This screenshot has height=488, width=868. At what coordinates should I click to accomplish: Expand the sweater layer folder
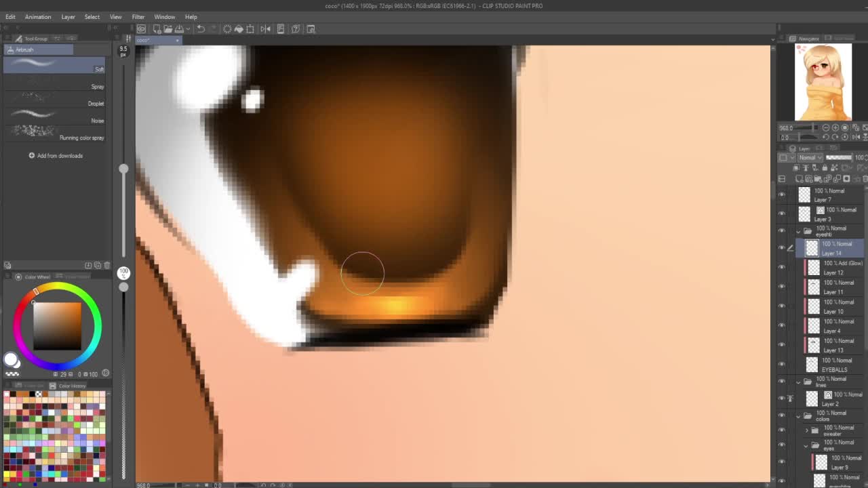[806, 430]
